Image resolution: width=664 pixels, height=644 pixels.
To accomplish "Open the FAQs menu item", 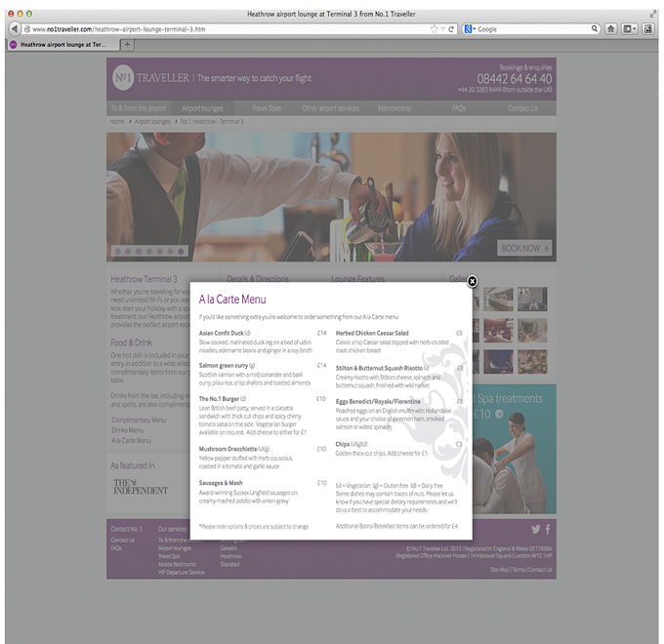I will (459, 108).
